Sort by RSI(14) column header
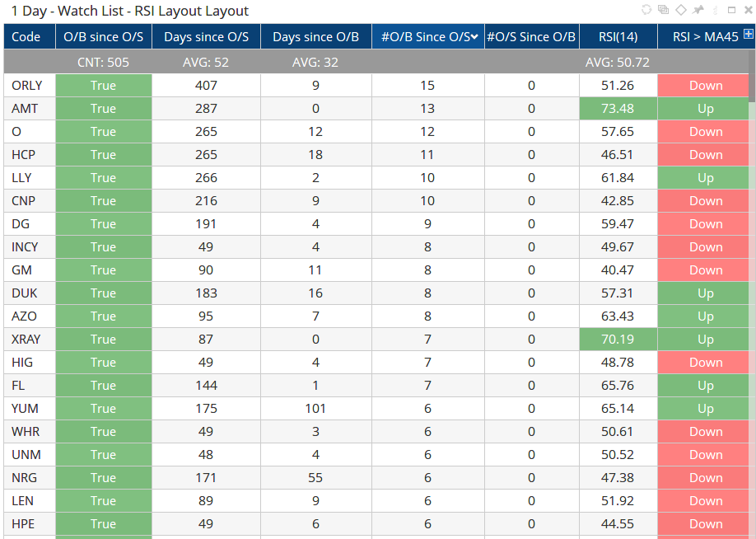The image size is (756, 539). pyautogui.click(x=618, y=37)
